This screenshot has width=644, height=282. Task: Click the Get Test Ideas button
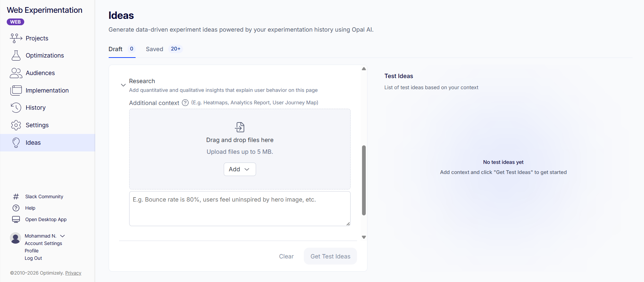[x=330, y=256]
